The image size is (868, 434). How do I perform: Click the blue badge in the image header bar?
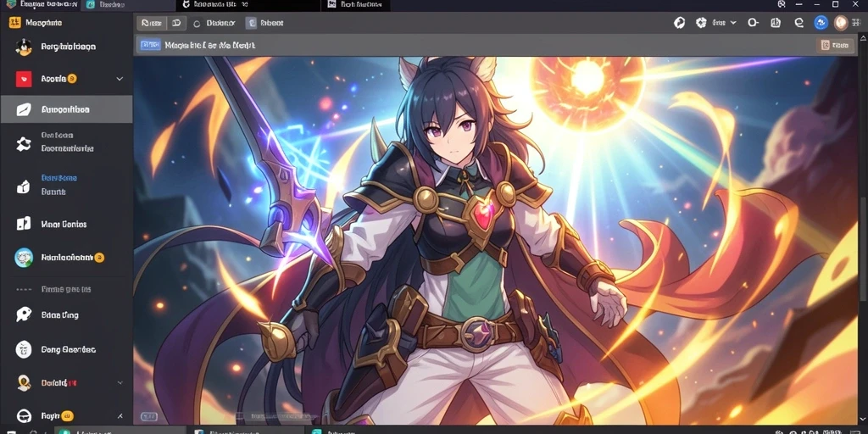[x=150, y=45]
